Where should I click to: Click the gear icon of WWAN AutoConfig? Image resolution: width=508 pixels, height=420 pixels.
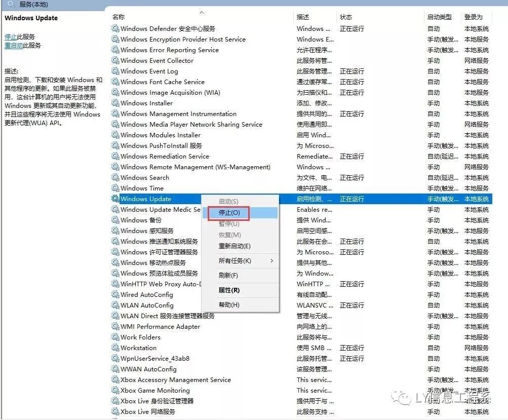(115, 369)
